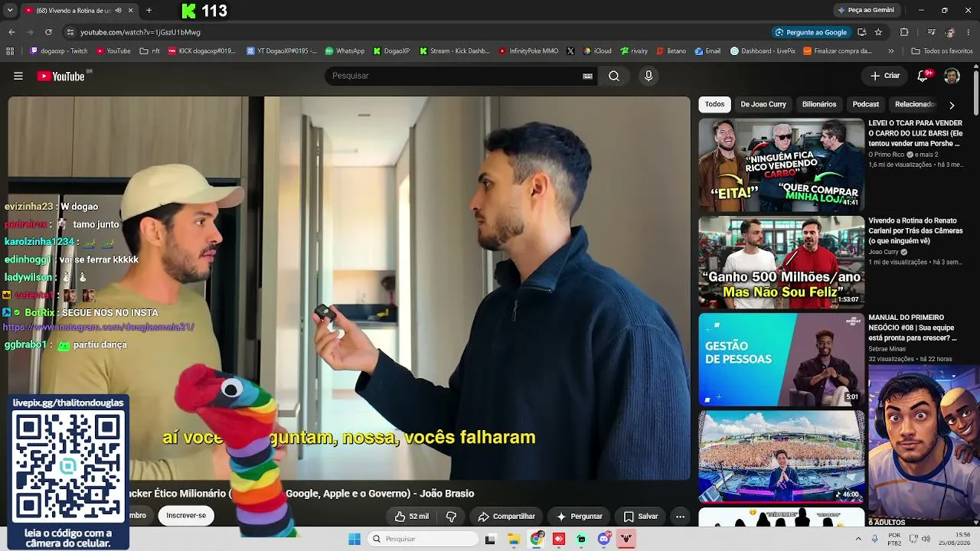Open YouTube account avatar menu
Image resolution: width=980 pixels, height=551 pixels.
click(952, 76)
